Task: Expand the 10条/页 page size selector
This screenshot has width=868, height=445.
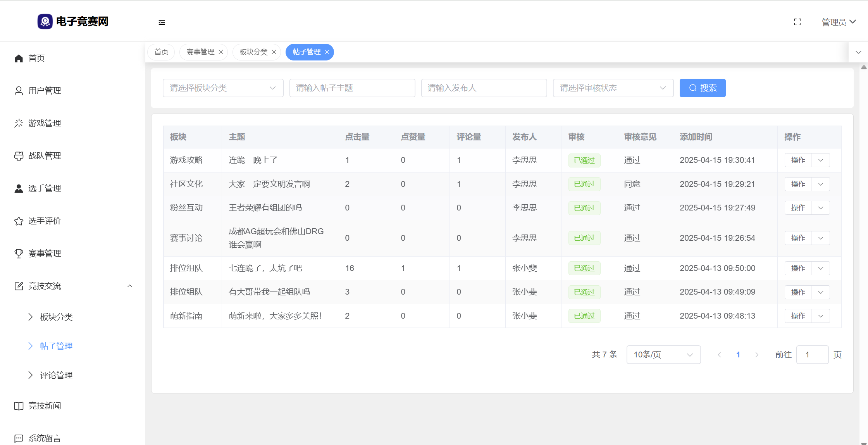Action: (663, 355)
